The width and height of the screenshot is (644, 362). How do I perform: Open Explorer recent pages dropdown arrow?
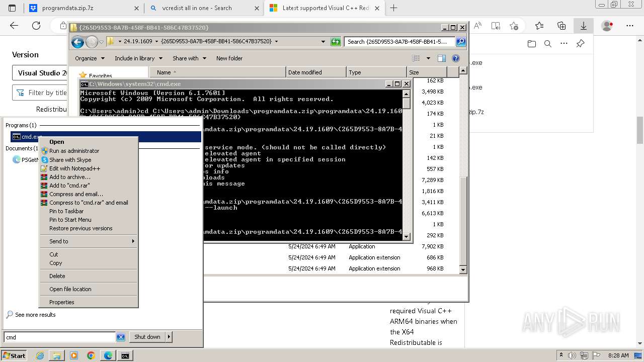tap(101, 42)
